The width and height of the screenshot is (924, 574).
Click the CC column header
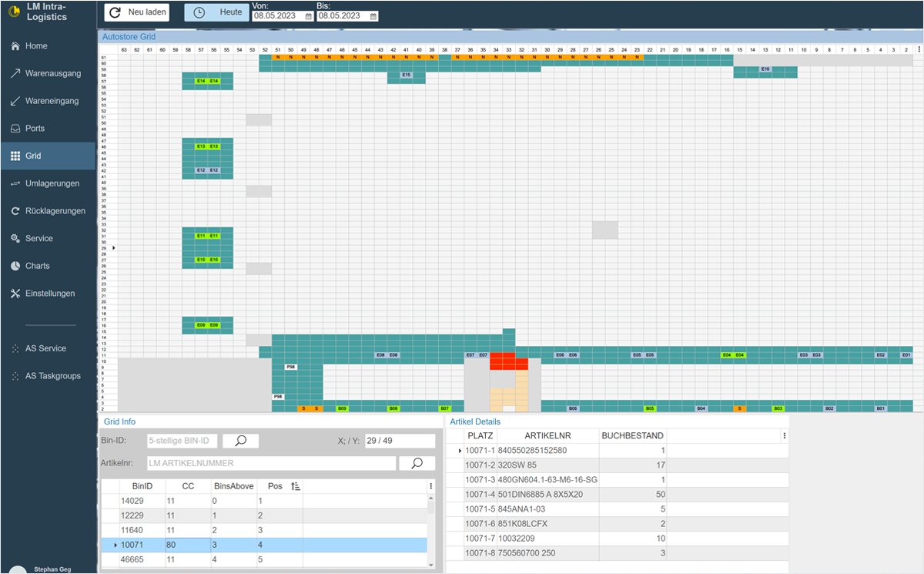point(188,486)
